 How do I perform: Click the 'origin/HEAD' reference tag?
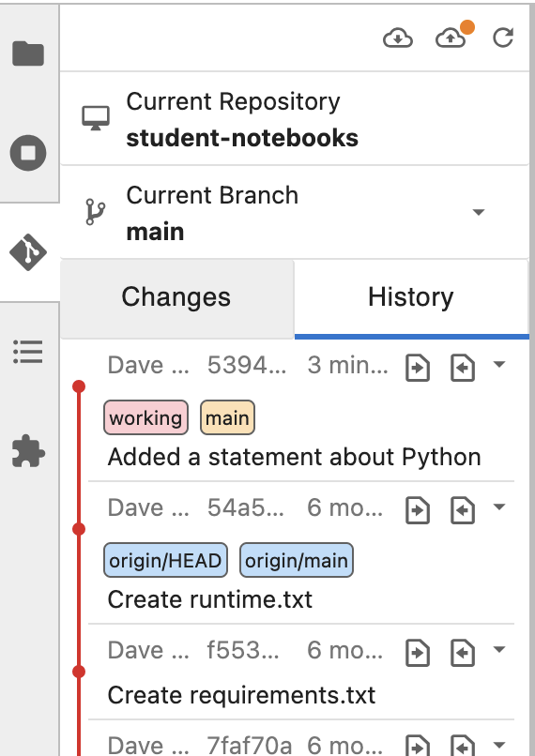tap(165, 560)
